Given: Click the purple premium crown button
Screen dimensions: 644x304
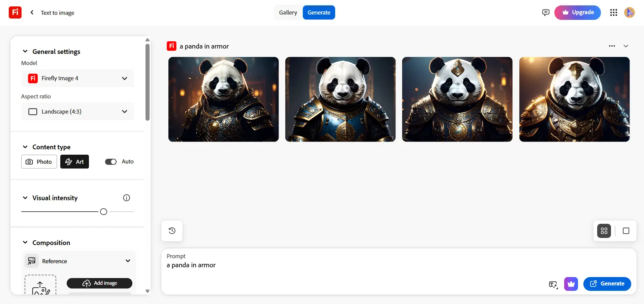Looking at the screenshot, I should 571,284.
